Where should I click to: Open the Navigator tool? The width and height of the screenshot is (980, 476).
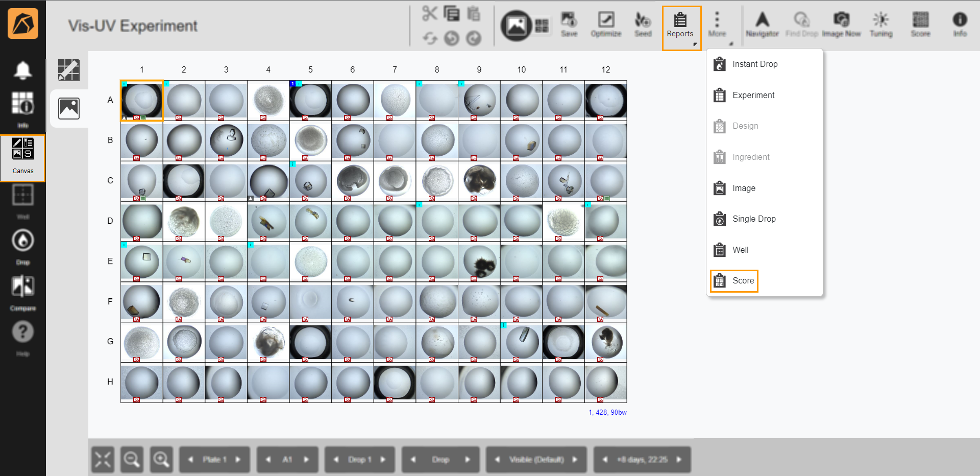[762, 25]
